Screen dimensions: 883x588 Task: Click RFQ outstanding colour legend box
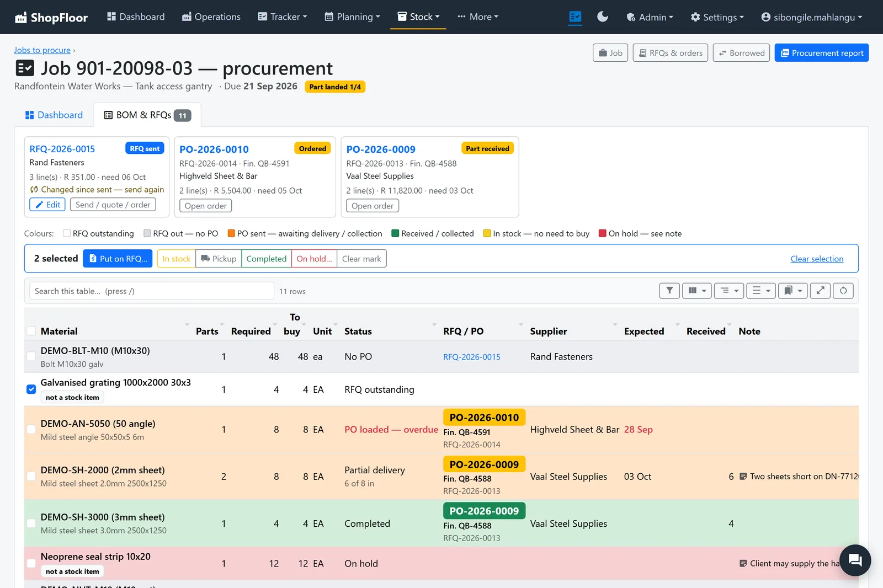coord(67,233)
